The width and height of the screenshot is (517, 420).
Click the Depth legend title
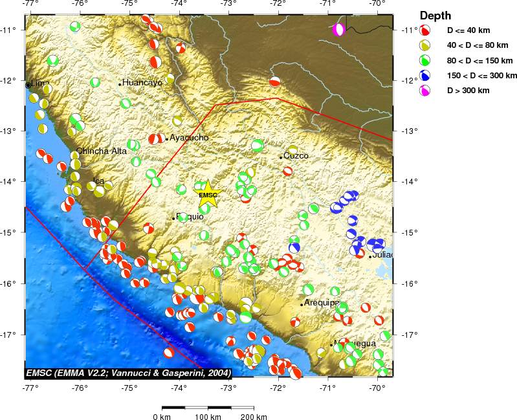point(435,16)
